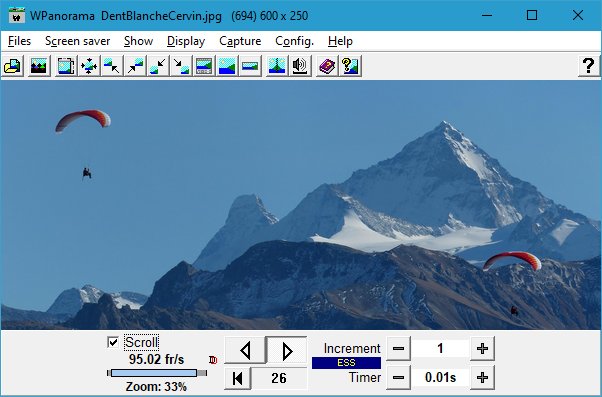Increase the Timer value with plus

pyautogui.click(x=482, y=377)
